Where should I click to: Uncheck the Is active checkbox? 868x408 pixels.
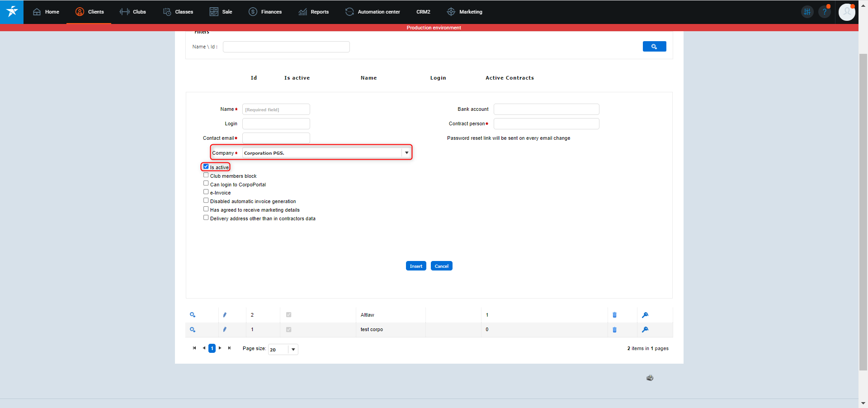coord(206,166)
